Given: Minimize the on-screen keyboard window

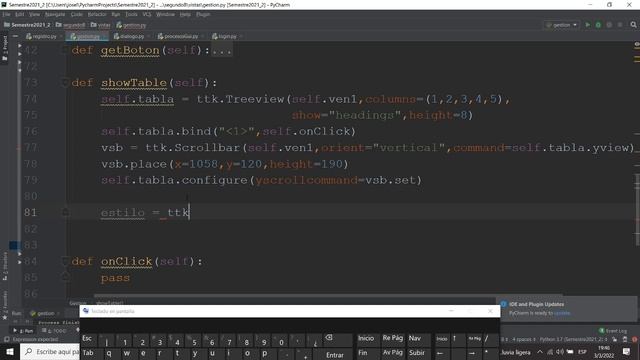Looking at the screenshot, I should [451, 311].
